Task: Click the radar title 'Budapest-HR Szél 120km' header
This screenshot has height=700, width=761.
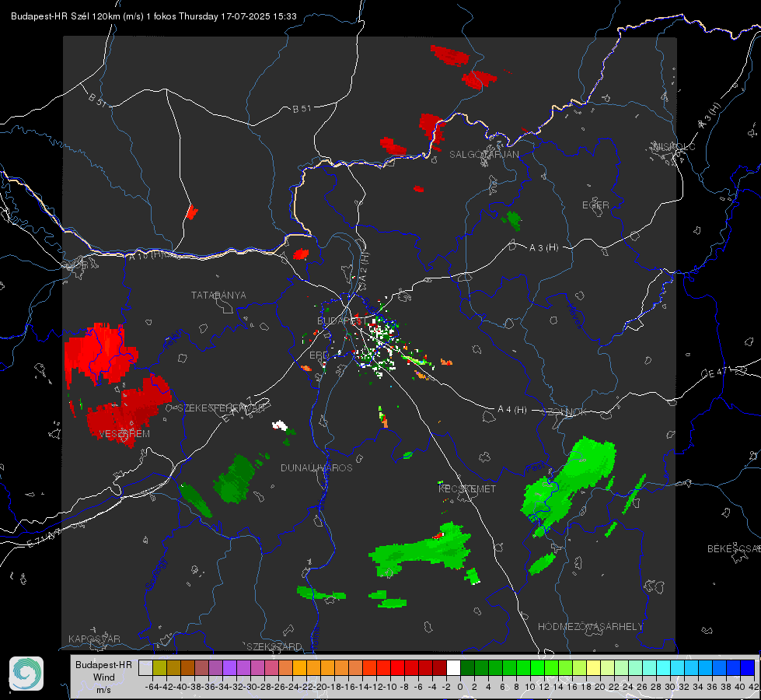Action: 153,16
